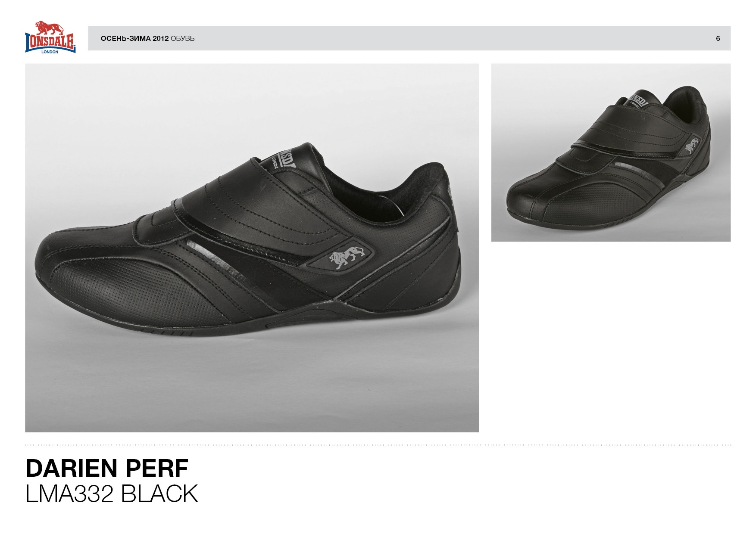Click the lion emblem on the small shoe image
Image resolution: width=756 pixels, height=534 pixels.
click(x=691, y=145)
